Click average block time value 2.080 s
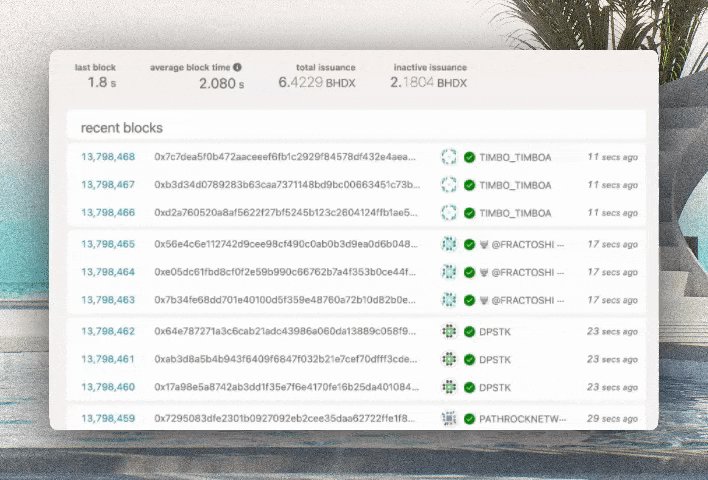708x480 pixels. tap(222, 83)
